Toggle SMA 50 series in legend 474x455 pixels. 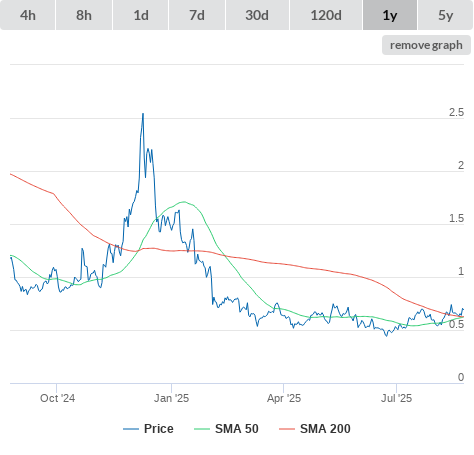tap(226, 429)
